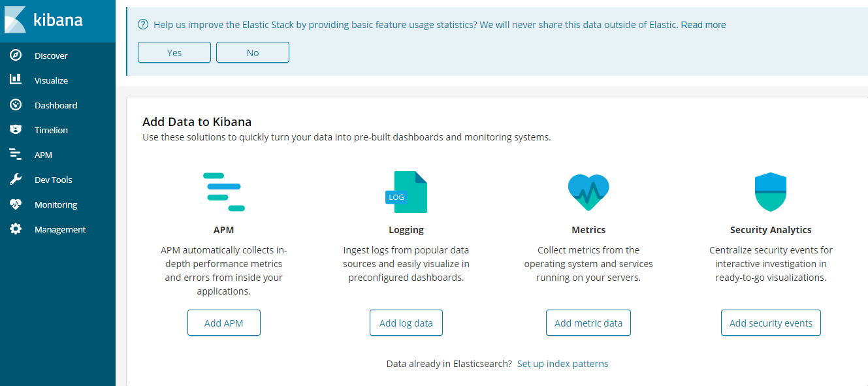Open the Discover menu item

51,56
